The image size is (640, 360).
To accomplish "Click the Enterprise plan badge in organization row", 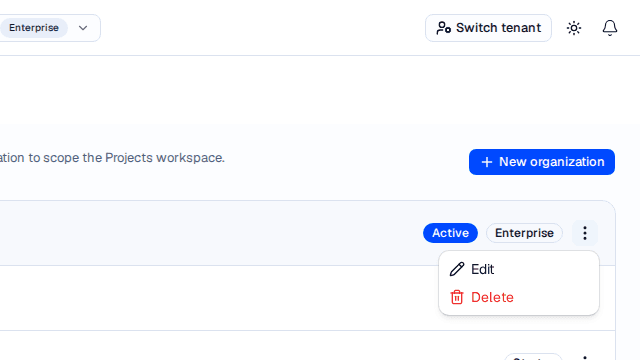I will point(524,233).
